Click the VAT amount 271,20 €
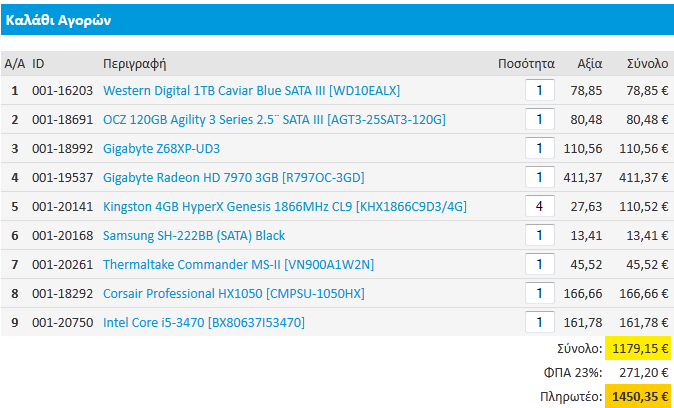 pyautogui.click(x=643, y=373)
